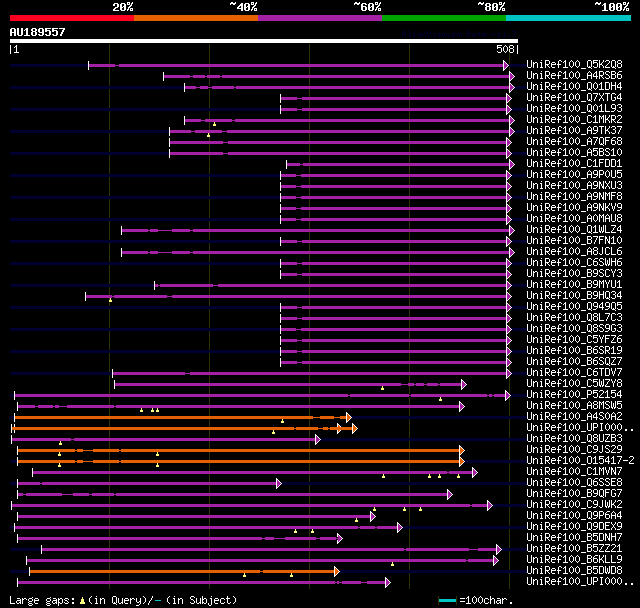Select the UniRef100_B9QFG7 entry
640x608 pixels.
[x=574, y=494]
